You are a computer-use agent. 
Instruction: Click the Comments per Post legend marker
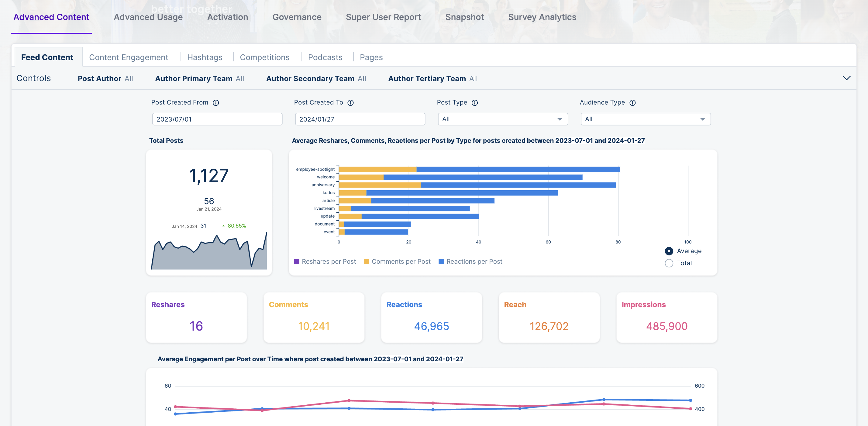367,261
